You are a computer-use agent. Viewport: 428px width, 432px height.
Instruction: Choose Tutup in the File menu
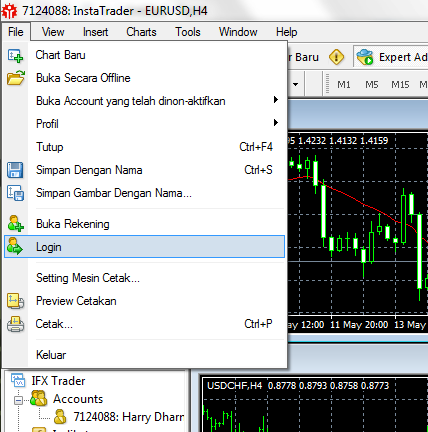coord(145,147)
